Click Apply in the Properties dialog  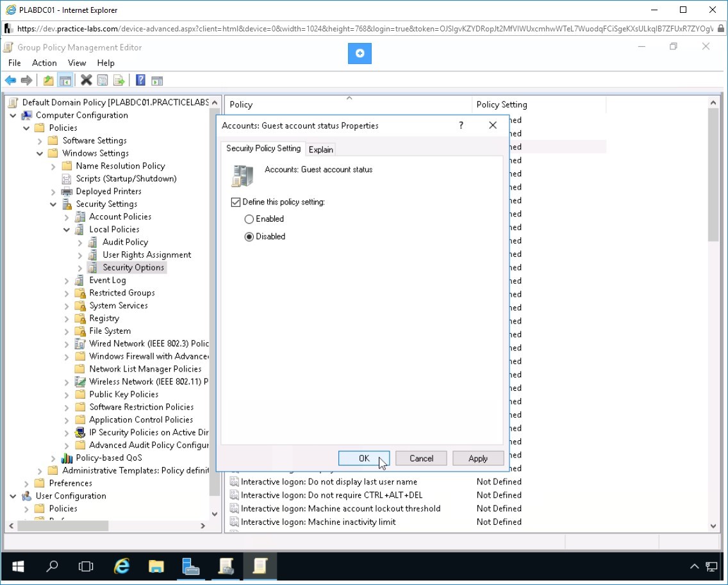click(478, 458)
